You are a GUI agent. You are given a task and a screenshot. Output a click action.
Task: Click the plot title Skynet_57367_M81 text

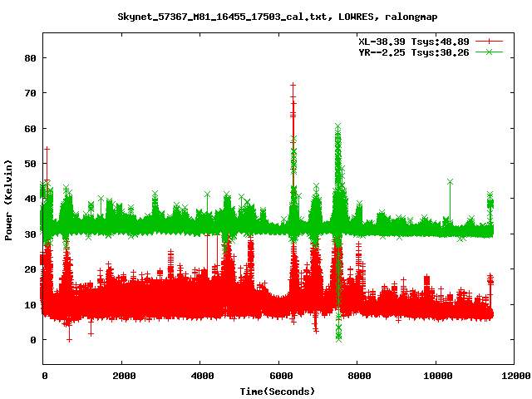277,17
